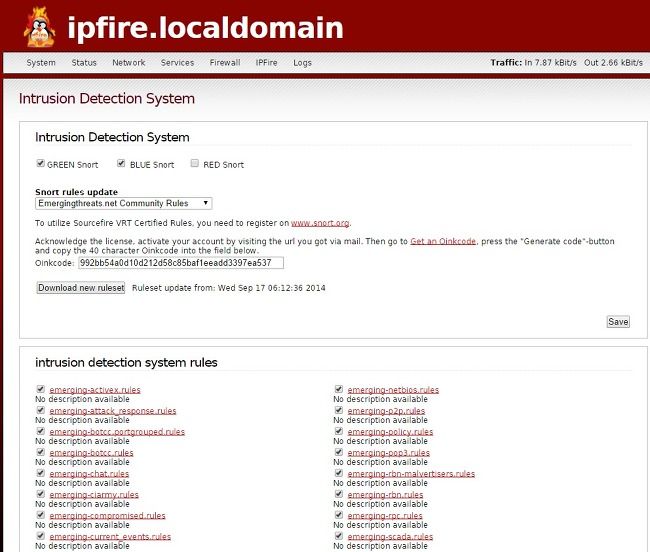Toggle emerging-p2p.rules checkbox
Screen dimensions: 650x552
pyautogui.click(x=339, y=410)
